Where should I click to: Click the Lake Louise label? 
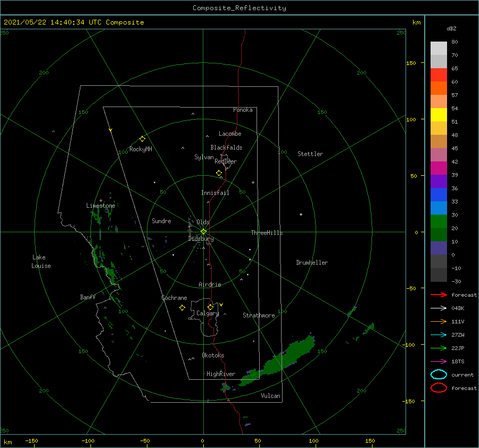coord(41,262)
